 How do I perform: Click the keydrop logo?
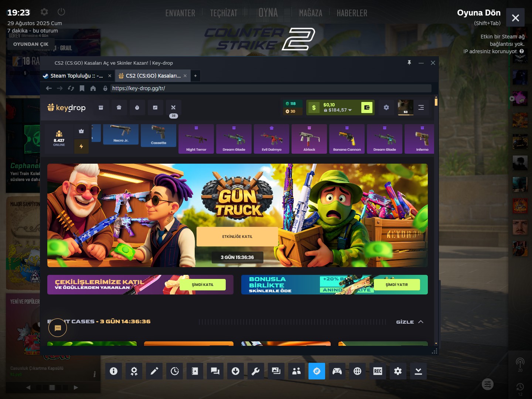pos(66,108)
